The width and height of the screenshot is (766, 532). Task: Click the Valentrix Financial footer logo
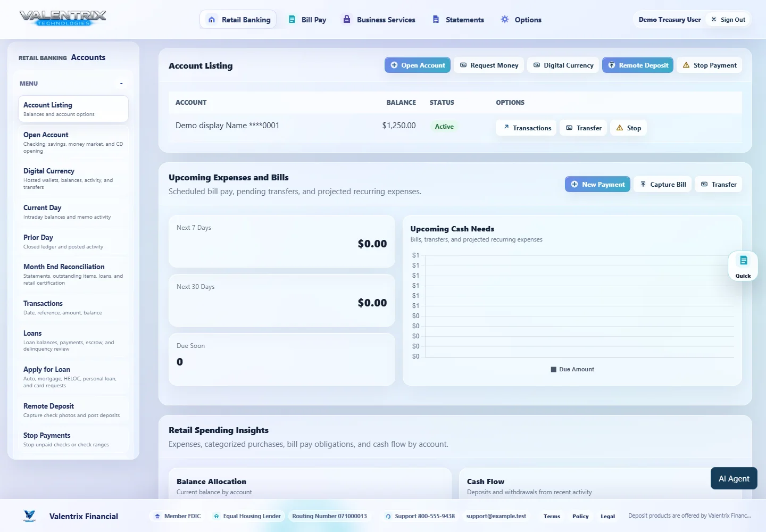pos(30,516)
